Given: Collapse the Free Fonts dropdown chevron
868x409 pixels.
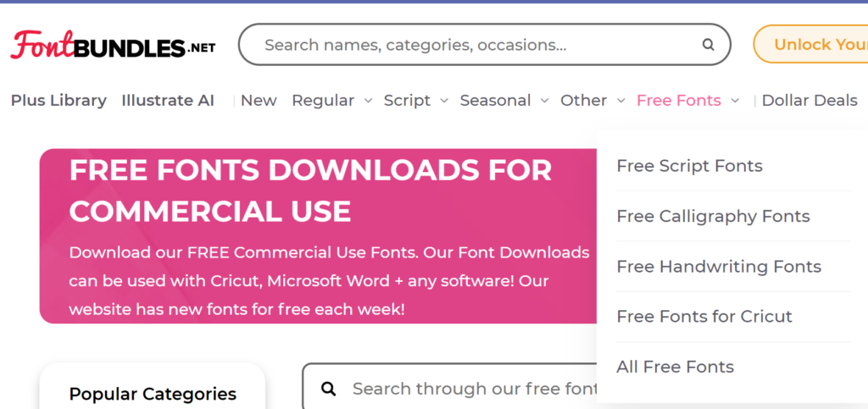Looking at the screenshot, I should click(x=735, y=101).
